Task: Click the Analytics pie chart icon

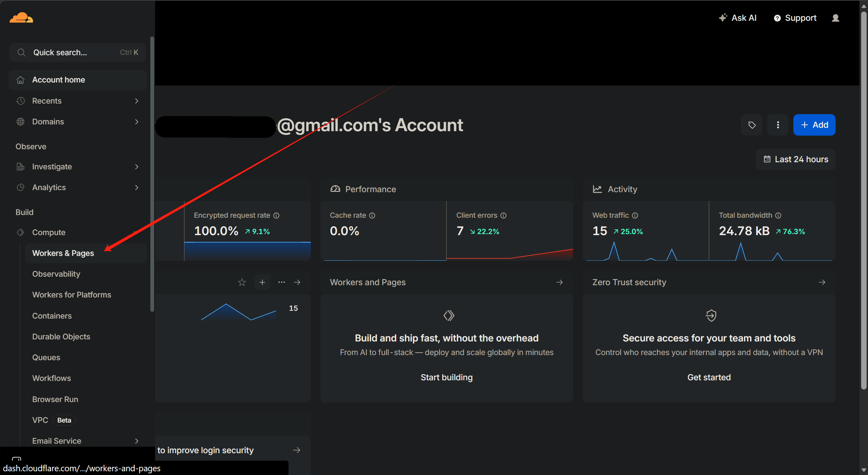Action: click(x=20, y=187)
